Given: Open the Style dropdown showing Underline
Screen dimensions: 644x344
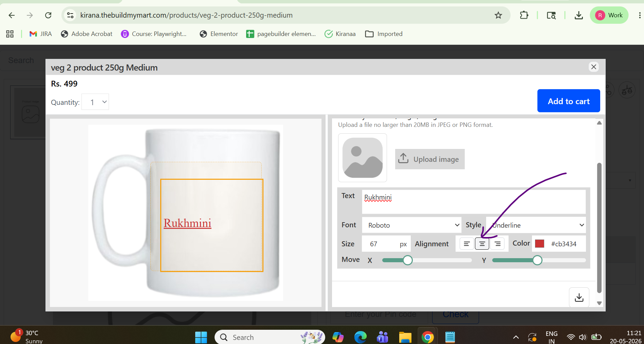Looking at the screenshot, I should click(536, 225).
